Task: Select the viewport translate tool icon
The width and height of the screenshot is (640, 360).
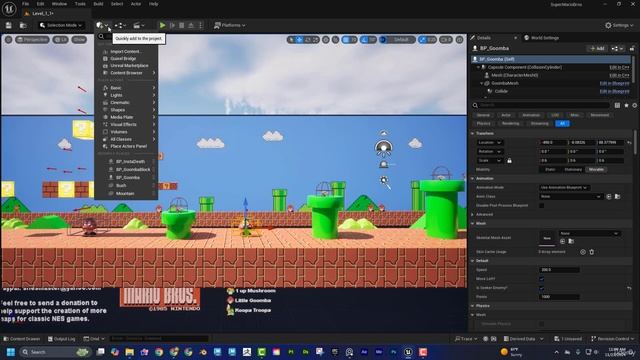Action: click(299, 40)
